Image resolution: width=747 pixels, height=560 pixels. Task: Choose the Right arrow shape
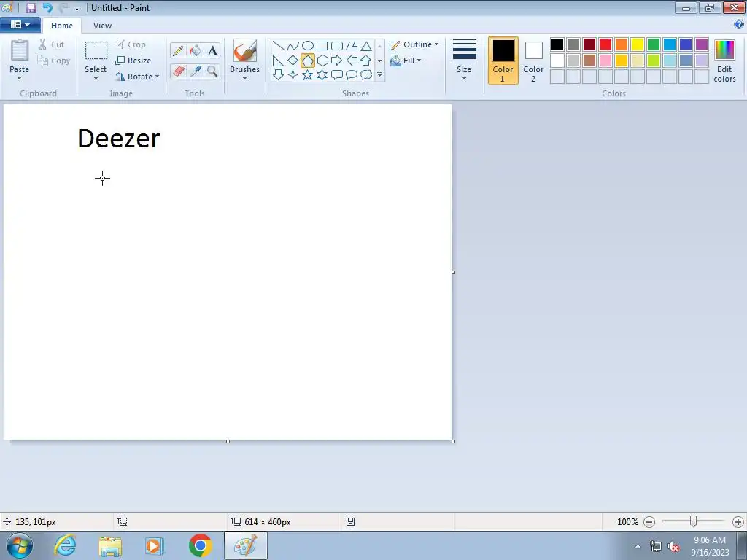(337, 61)
